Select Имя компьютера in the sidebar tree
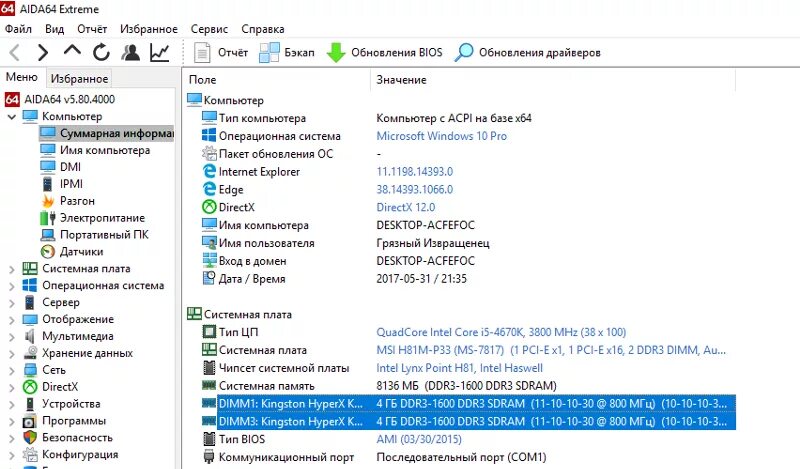 pos(95,150)
